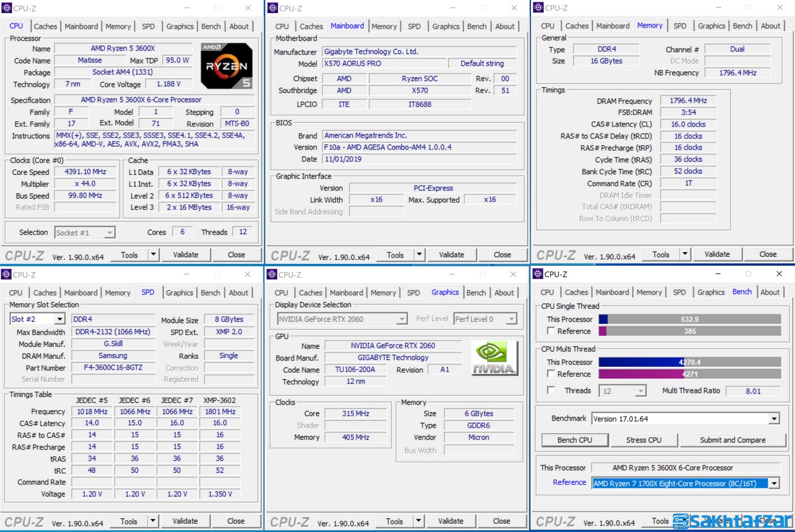Image resolution: width=795 pixels, height=532 pixels.
Task: Click the Max TDP 95.0 W value
Action: pos(177,60)
